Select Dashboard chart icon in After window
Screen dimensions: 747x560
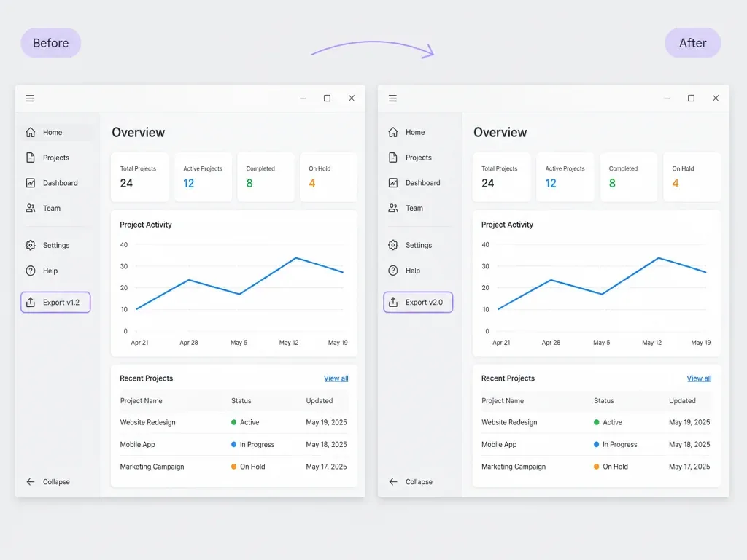(x=393, y=183)
